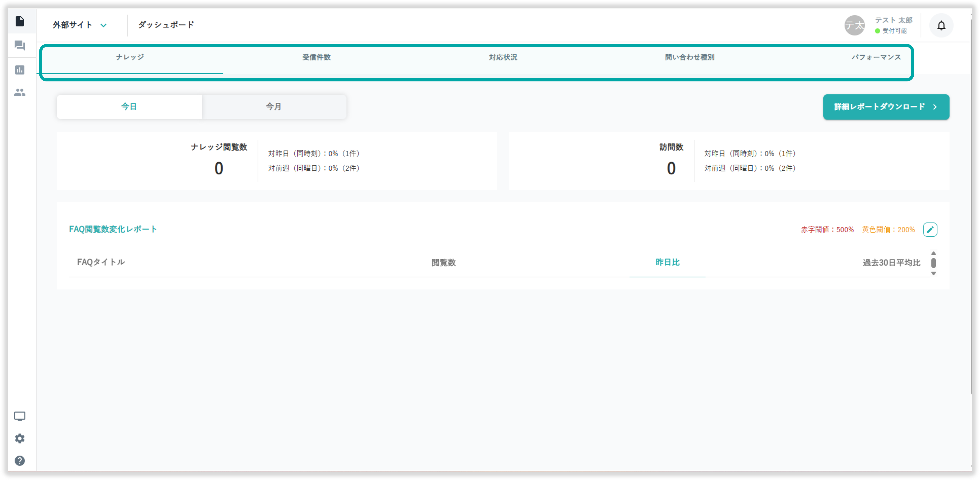Click the monitor screen icon in sidebar
The height and width of the screenshot is (480, 980).
[20, 416]
